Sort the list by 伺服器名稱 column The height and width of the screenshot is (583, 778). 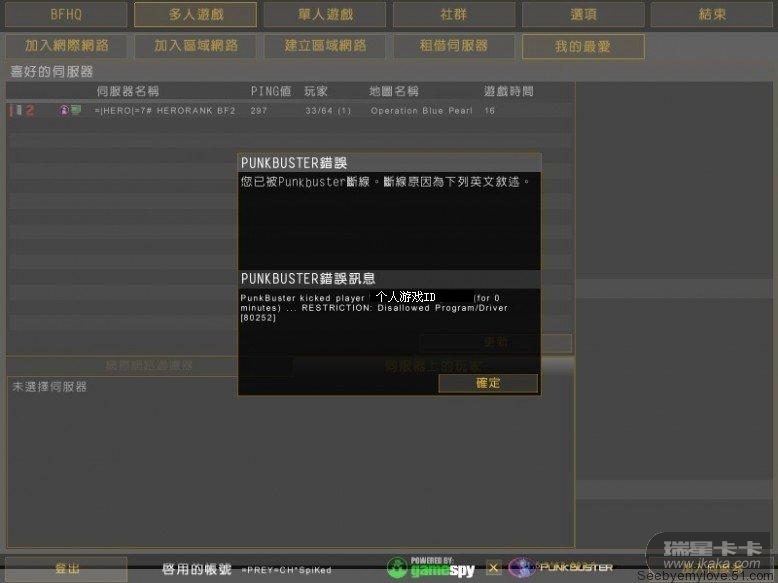[128, 91]
